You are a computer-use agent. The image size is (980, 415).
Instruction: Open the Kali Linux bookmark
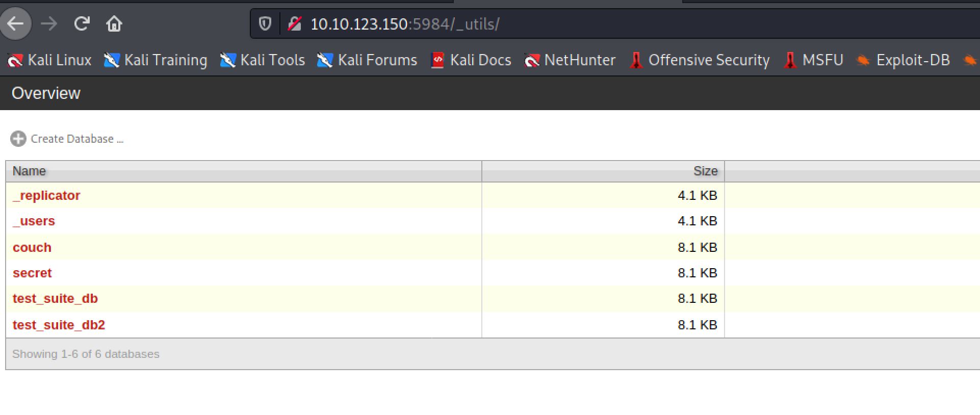click(x=50, y=60)
